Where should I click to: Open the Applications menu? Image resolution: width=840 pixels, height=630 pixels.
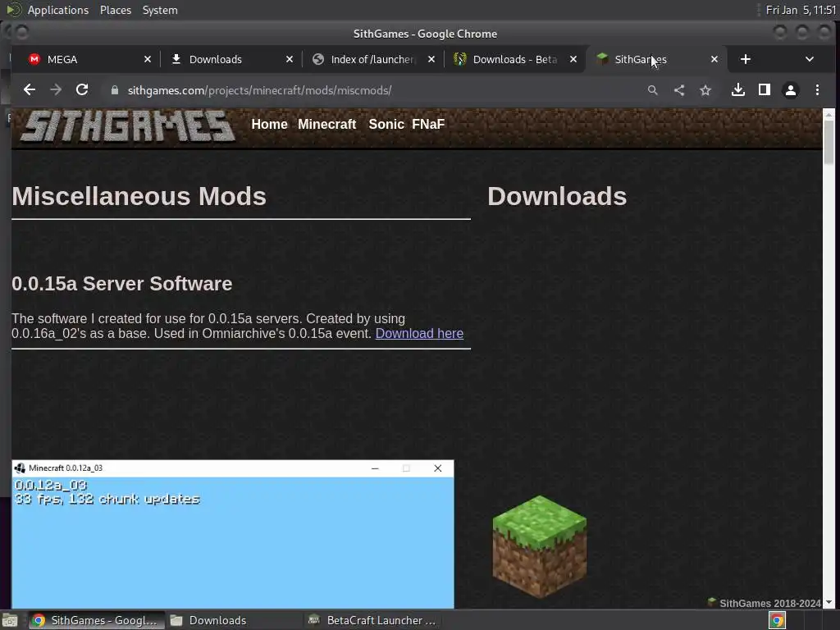click(58, 10)
